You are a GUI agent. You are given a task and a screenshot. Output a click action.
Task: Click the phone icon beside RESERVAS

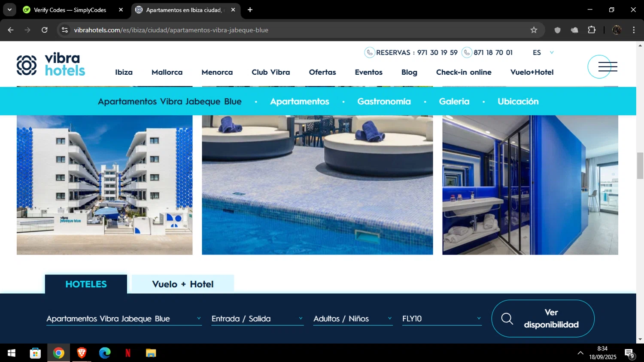pos(370,52)
